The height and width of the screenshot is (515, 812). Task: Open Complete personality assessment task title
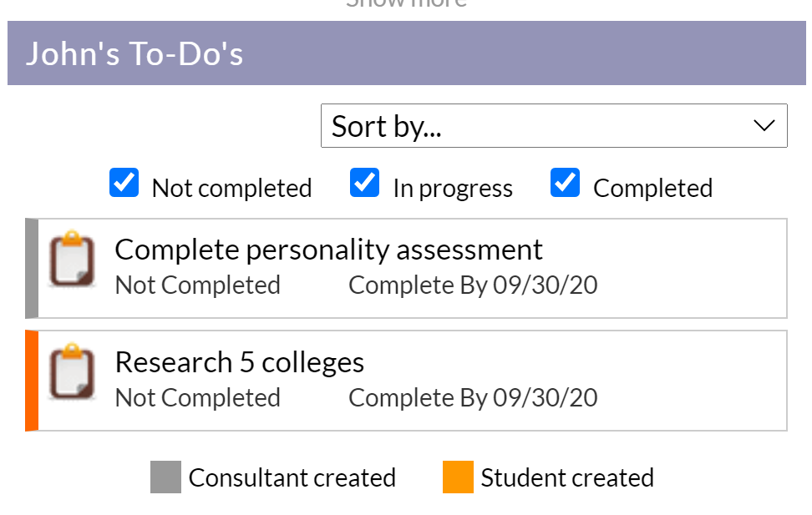coord(328,250)
